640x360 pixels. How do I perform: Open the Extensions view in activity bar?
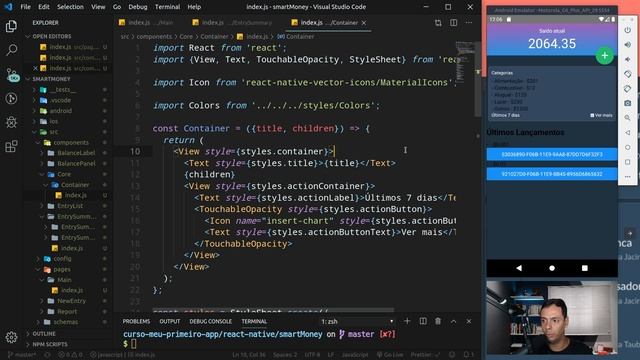click(11, 146)
